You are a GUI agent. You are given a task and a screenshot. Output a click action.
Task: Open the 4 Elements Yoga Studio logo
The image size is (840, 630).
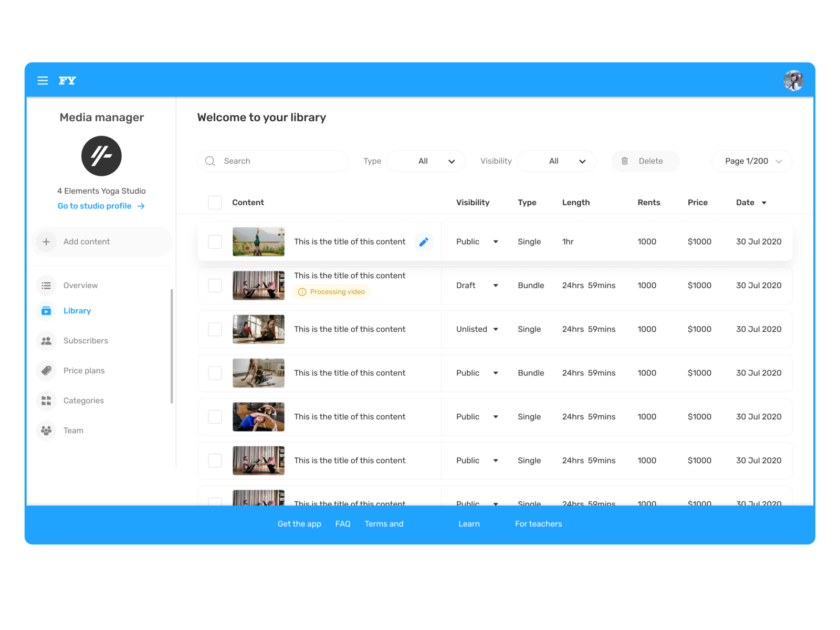click(x=101, y=156)
